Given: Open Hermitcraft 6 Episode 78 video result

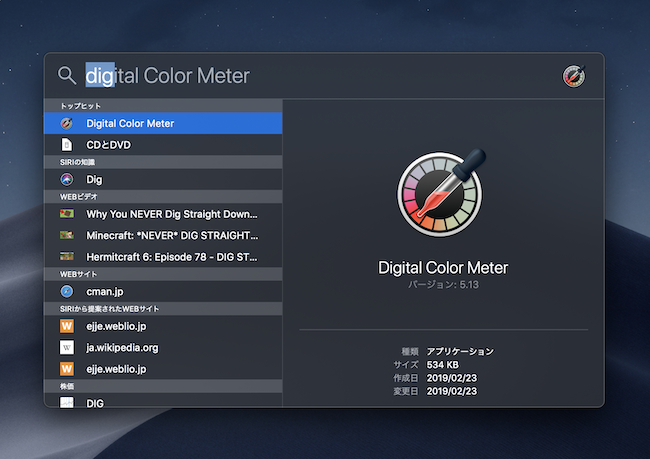Looking at the screenshot, I should [163, 257].
